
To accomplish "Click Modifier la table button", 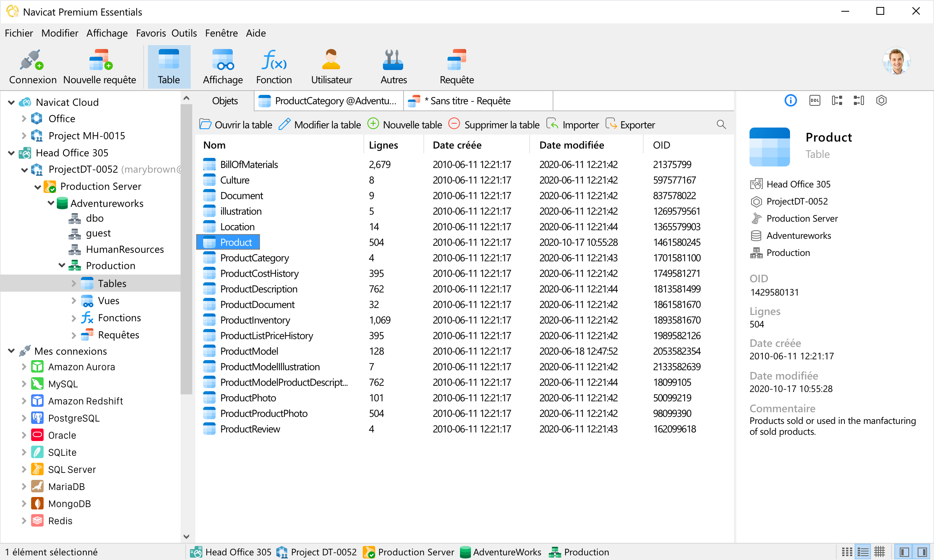I will pyautogui.click(x=320, y=124).
